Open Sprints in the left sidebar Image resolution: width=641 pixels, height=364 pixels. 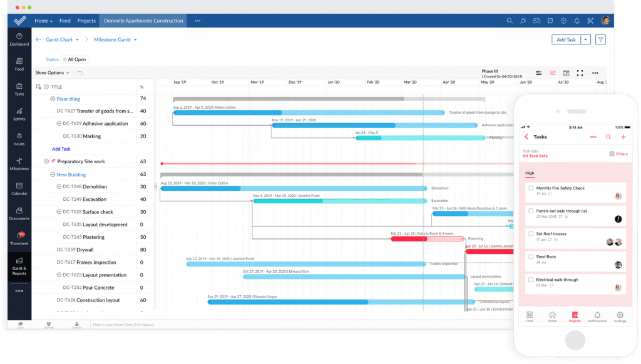click(19, 113)
